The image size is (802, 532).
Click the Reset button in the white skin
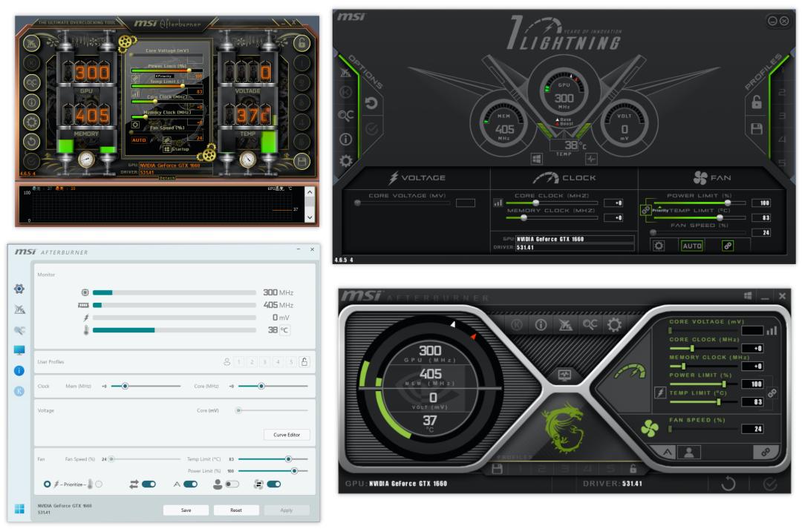point(235,510)
